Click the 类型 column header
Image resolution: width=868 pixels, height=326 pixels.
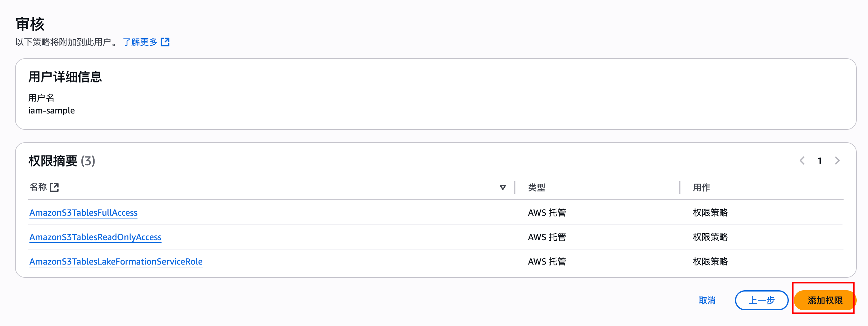click(x=536, y=187)
